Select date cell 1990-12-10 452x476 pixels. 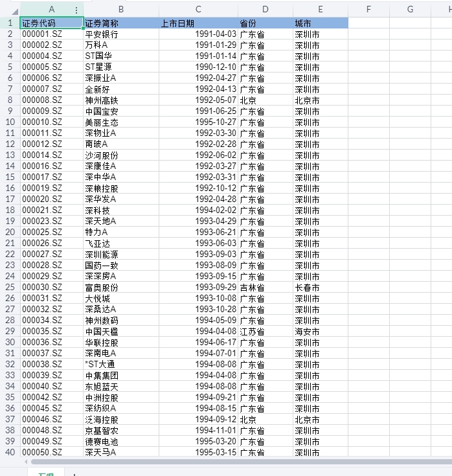[x=199, y=67]
